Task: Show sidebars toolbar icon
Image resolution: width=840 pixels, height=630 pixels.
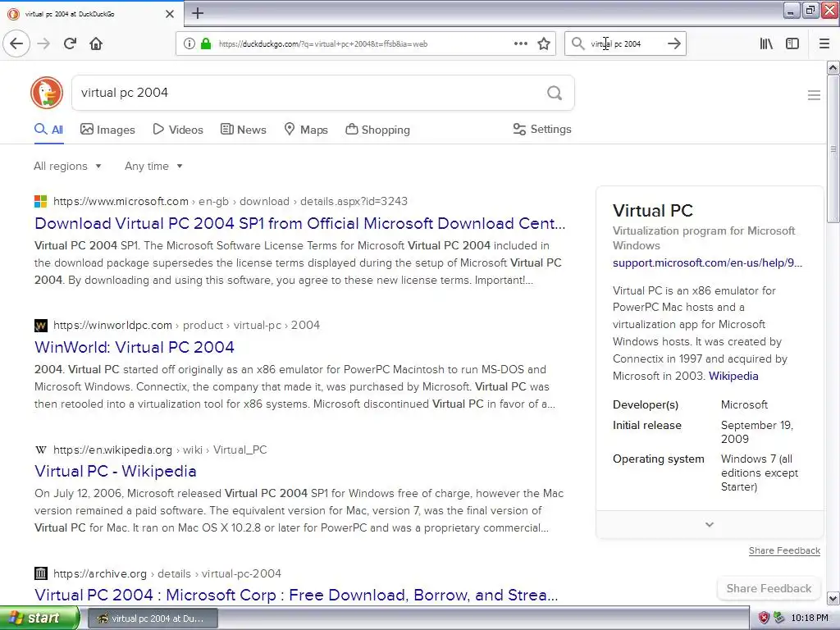Action: click(x=792, y=43)
